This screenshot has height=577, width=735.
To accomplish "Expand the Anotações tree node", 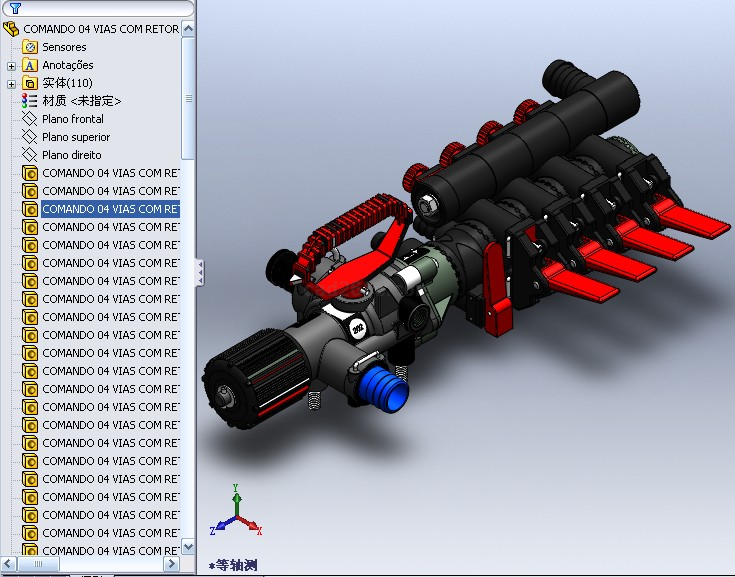I will (12, 65).
